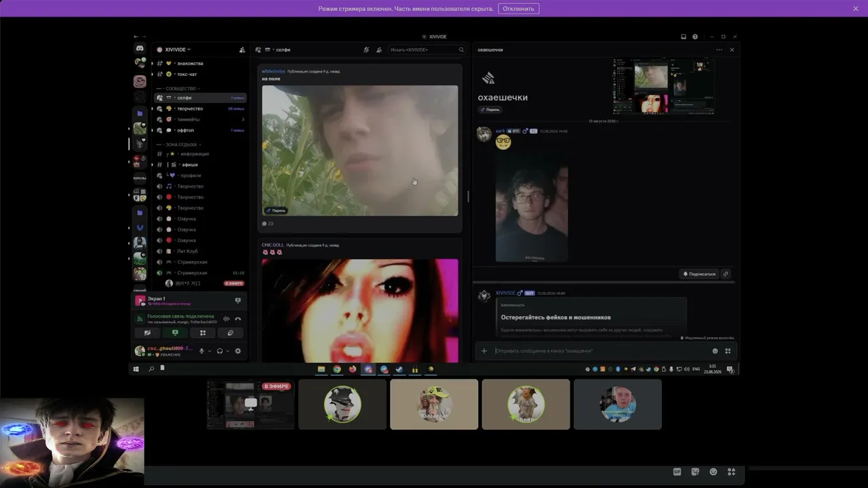This screenshot has width=868, height=488.
Task: Open the thread more-options menu (three dots)
Action: click(x=719, y=49)
